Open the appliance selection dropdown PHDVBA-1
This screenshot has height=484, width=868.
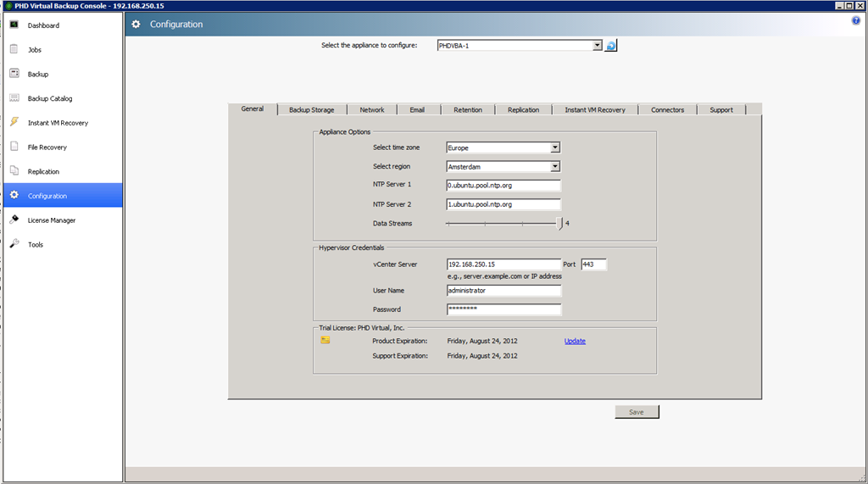[520, 46]
